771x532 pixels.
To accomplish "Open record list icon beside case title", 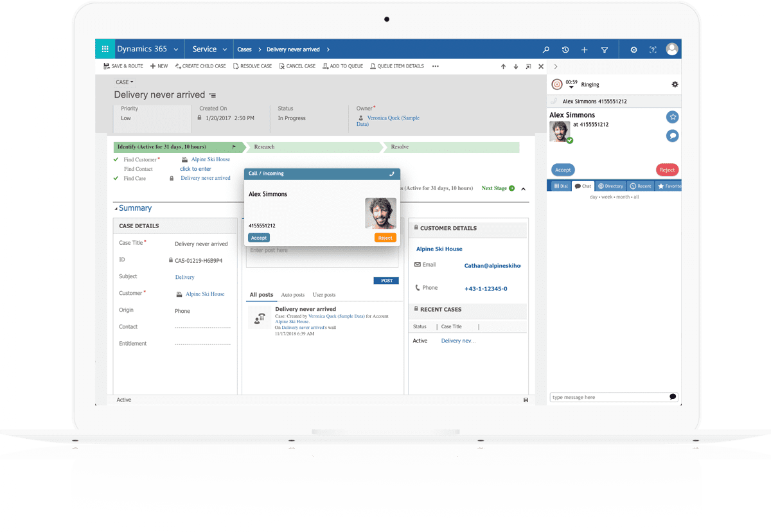I will [x=212, y=95].
